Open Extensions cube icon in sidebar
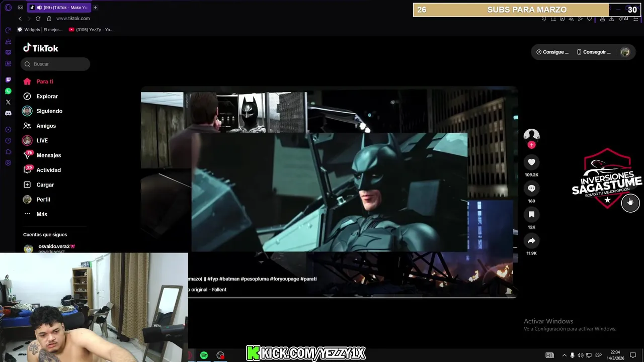The image size is (644, 362). point(8,152)
